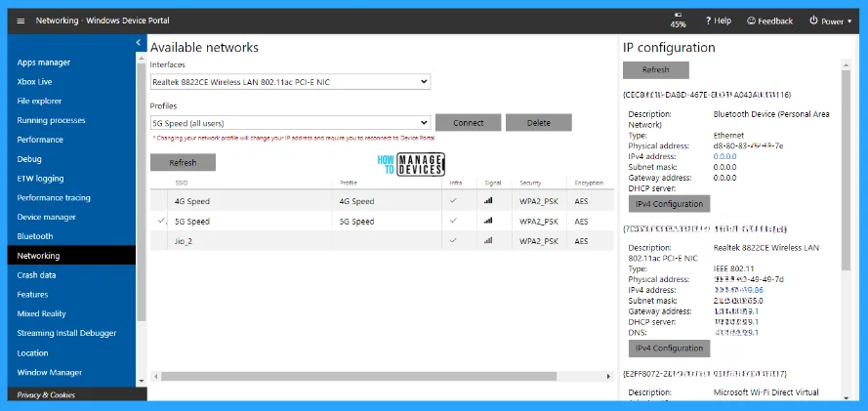This screenshot has height=411, width=868.
Task: Open Window Manager page
Action: pos(49,372)
